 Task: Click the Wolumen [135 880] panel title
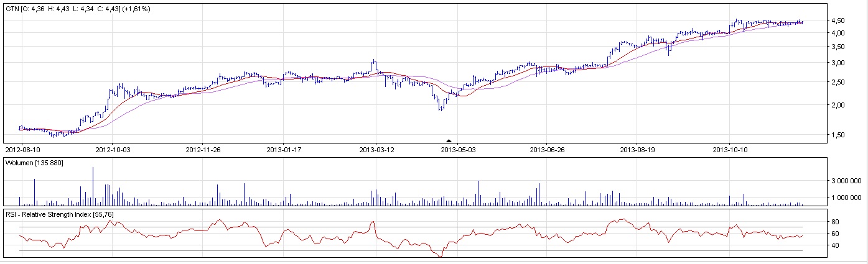[34, 163]
